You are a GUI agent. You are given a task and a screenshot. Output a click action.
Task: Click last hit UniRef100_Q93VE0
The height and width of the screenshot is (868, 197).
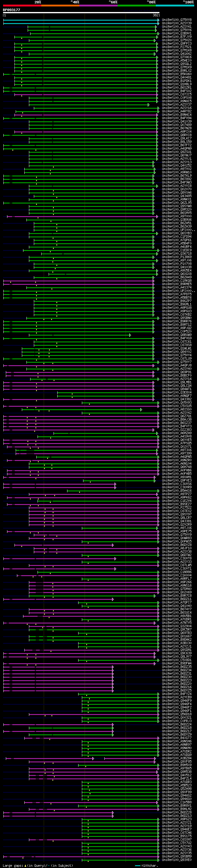click(177, 860)
